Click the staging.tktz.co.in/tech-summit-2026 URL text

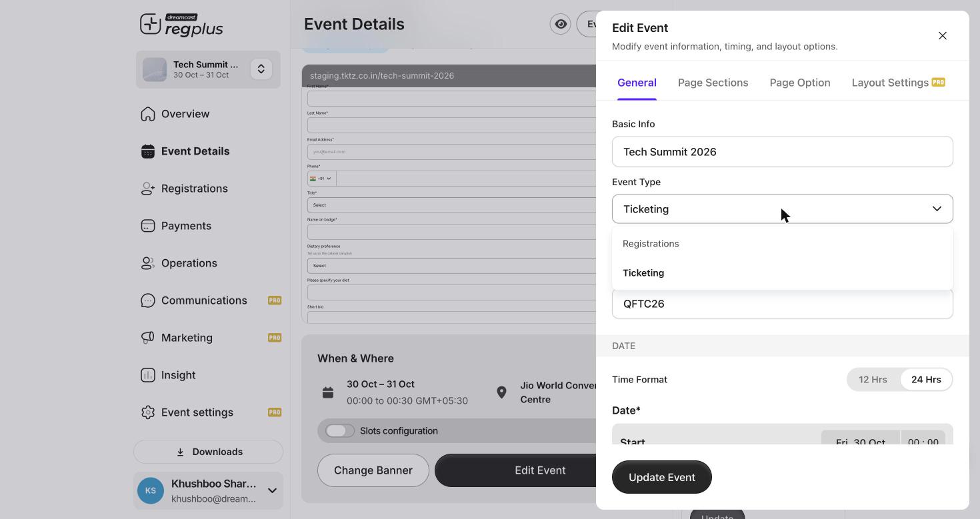pos(382,75)
